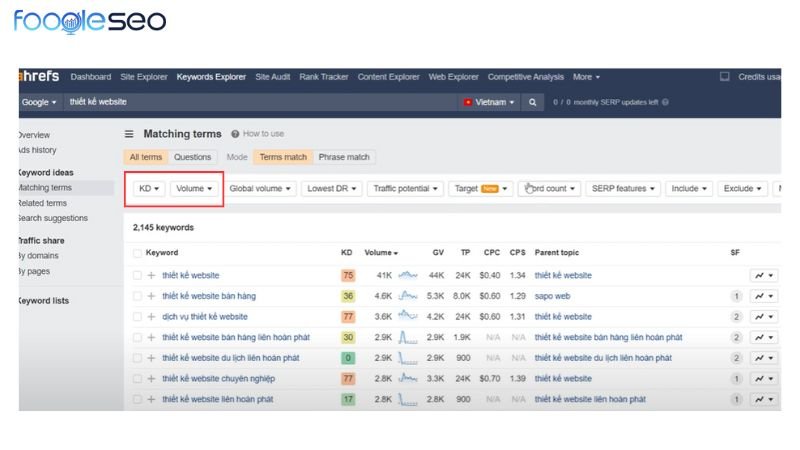800x450 pixels.
Task: Check box for thiết kế website bán hàng liên hoàn phát
Action: 137,337
